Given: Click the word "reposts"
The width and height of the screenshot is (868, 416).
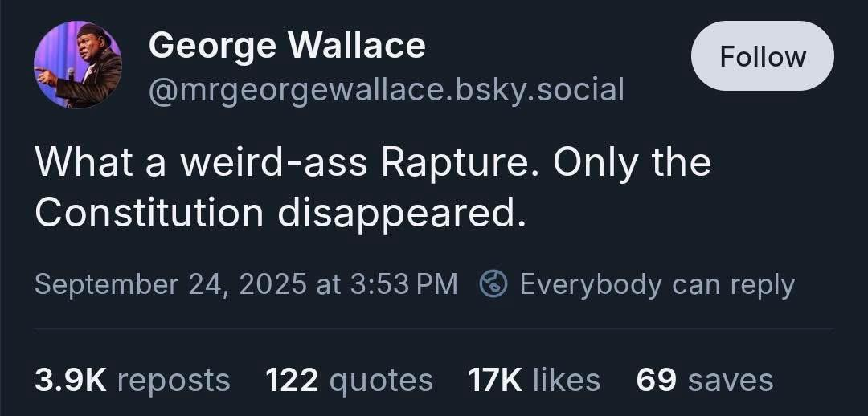Looking at the screenshot, I should [x=174, y=379].
